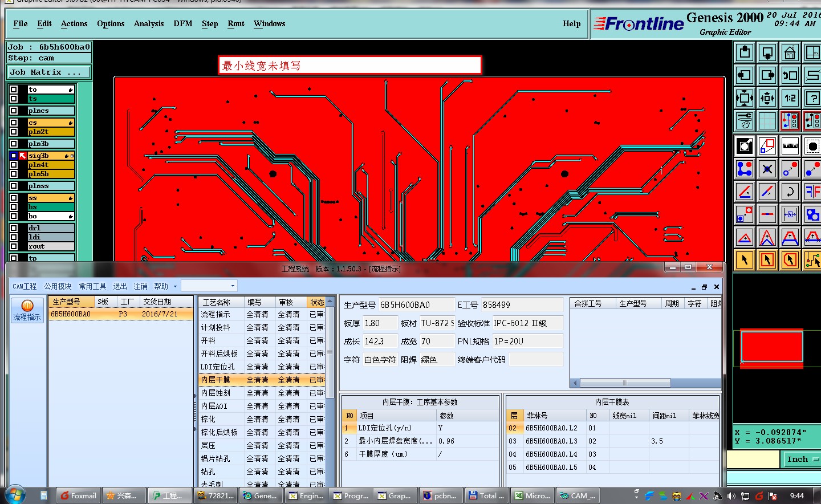Switch to Total Commander taskbar item
Screen dimensions: 821x504
click(x=486, y=495)
